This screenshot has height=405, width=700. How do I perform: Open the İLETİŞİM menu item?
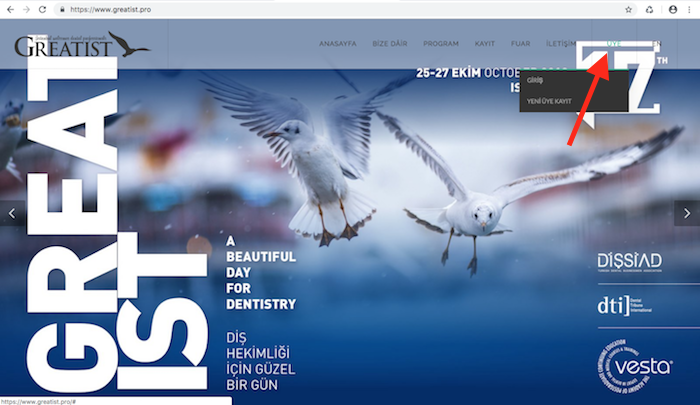(x=561, y=44)
